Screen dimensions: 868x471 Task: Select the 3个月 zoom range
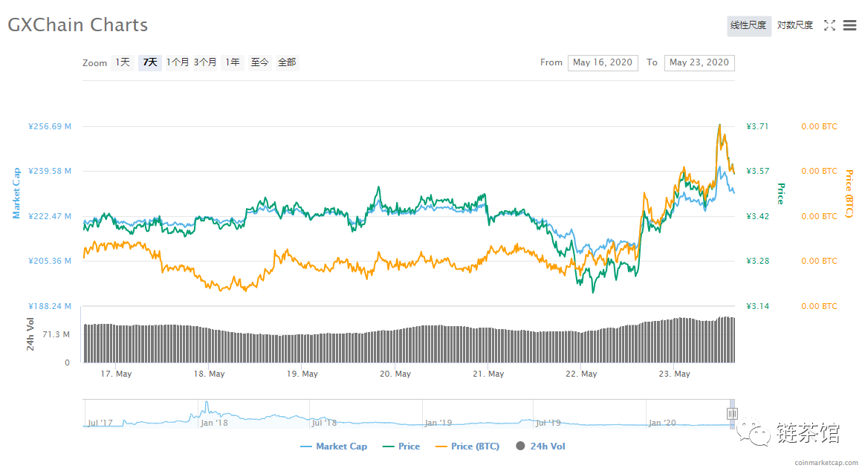tap(205, 62)
